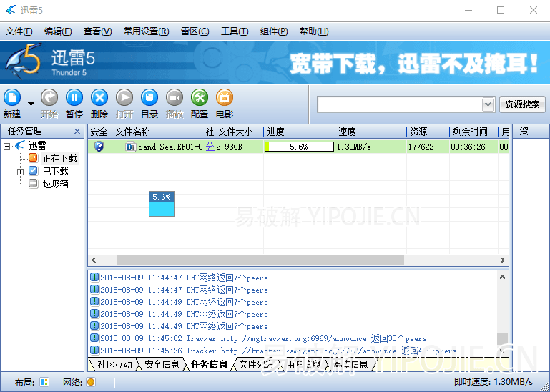Click the security status shield icon

point(99,147)
